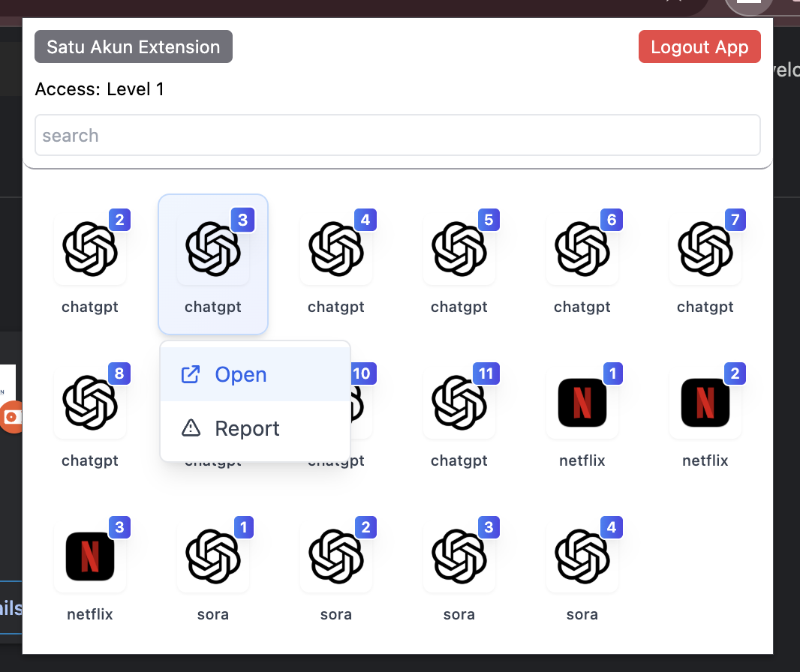800x672 pixels.
Task: Select the netflix tile with badge 2
Action: [705, 418]
